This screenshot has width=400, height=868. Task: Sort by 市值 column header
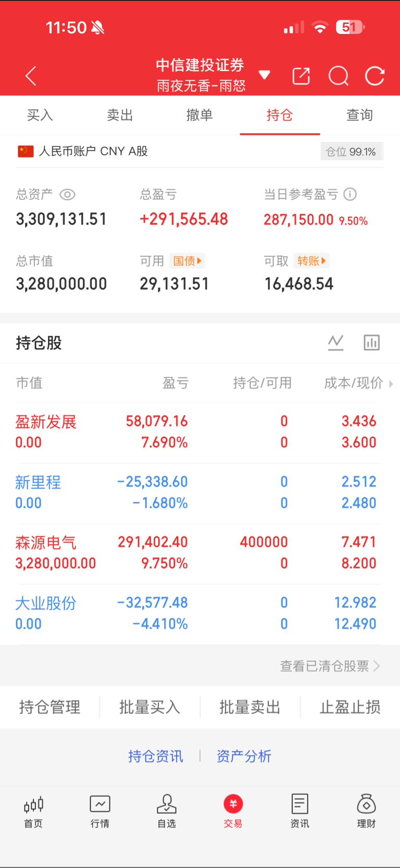[x=29, y=383]
